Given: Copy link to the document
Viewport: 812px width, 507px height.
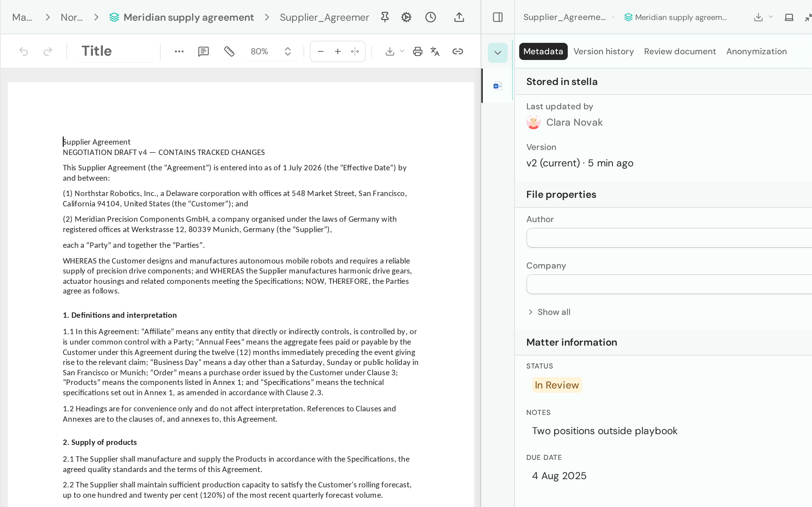Looking at the screenshot, I should (x=457, y=51).
